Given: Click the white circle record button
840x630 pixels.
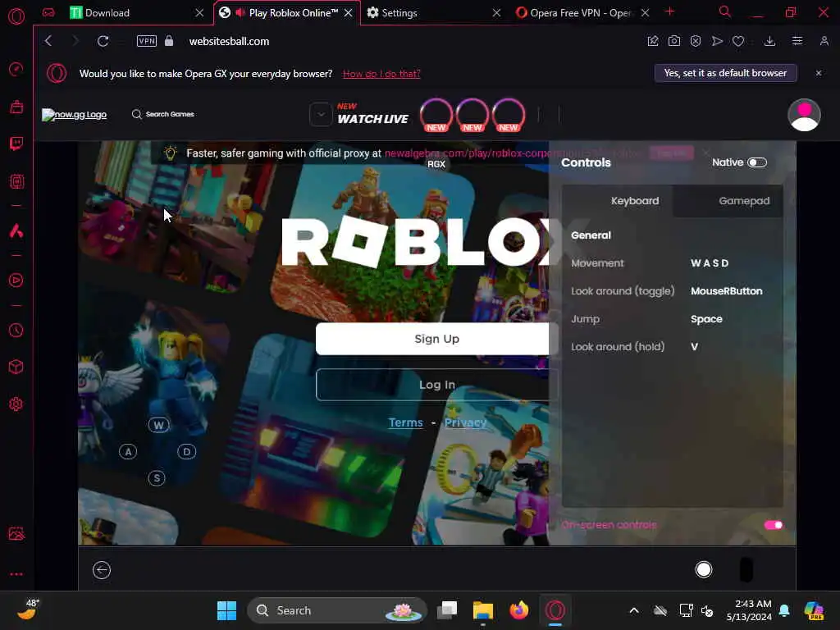Looking at the screenshot, I should tap(703, 569).
